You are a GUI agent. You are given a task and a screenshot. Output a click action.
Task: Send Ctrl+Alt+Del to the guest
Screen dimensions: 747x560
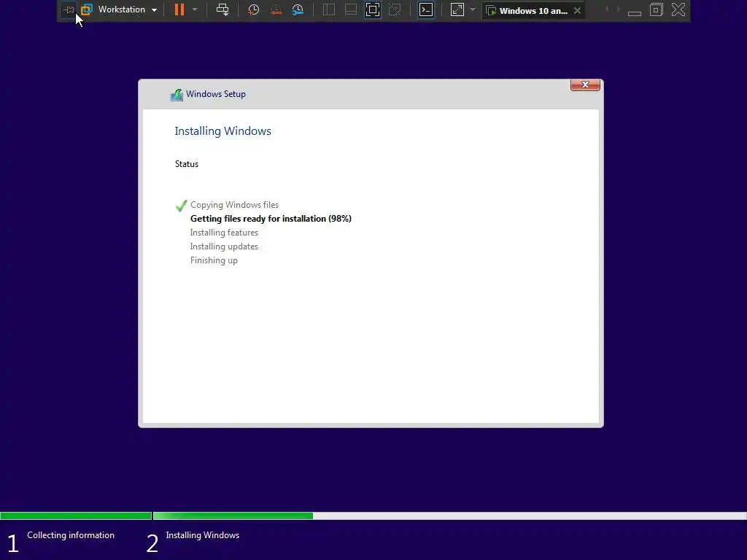[x=222, y=9]
